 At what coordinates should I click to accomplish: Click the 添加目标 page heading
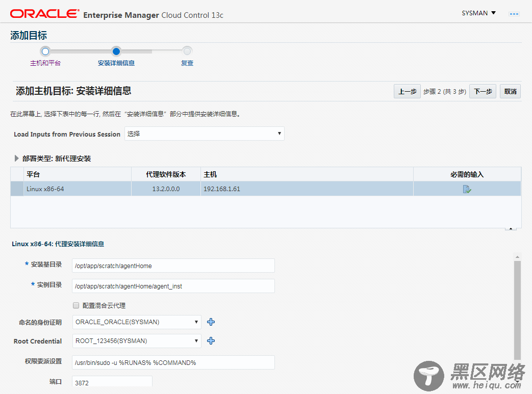tap(29, 35)
